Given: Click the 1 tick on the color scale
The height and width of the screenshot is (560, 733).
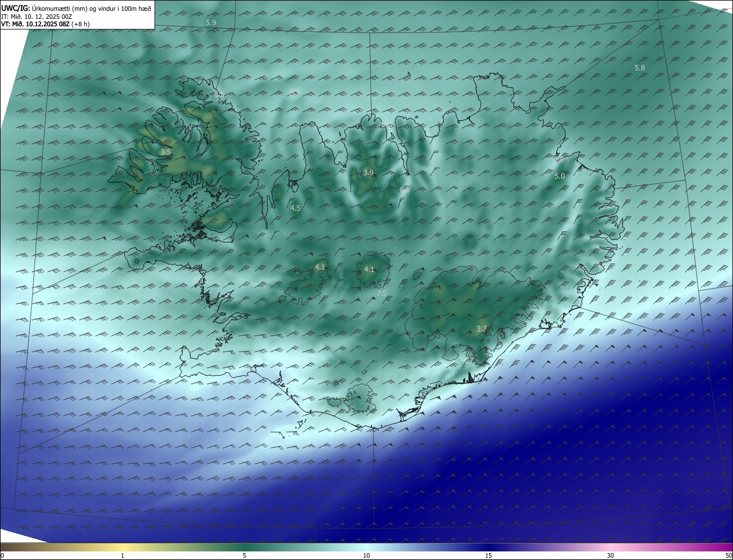Looking at the screenshot, I should click(x=123, y=555).
